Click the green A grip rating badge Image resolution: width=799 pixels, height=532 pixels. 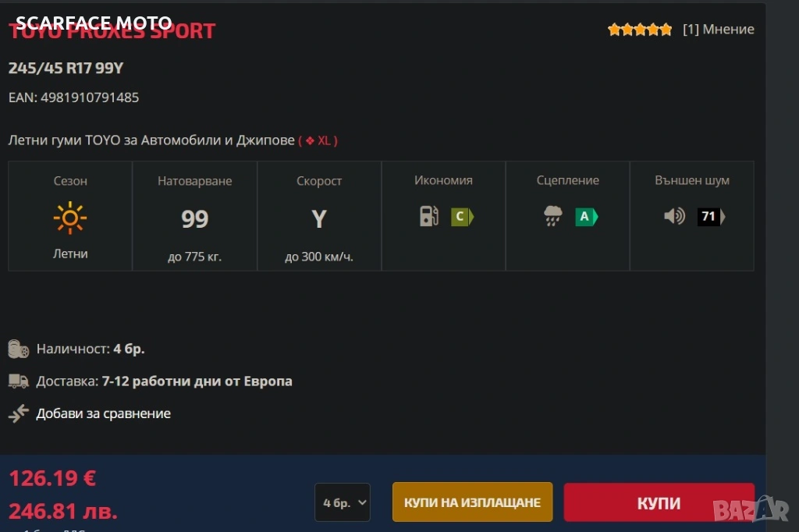(x=586, y=217)
